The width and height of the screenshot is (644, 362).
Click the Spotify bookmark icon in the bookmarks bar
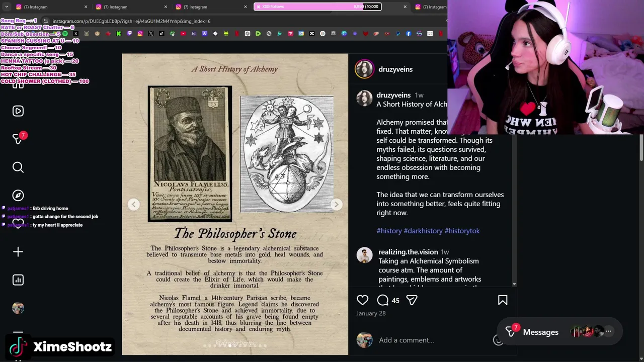(65, 34)
